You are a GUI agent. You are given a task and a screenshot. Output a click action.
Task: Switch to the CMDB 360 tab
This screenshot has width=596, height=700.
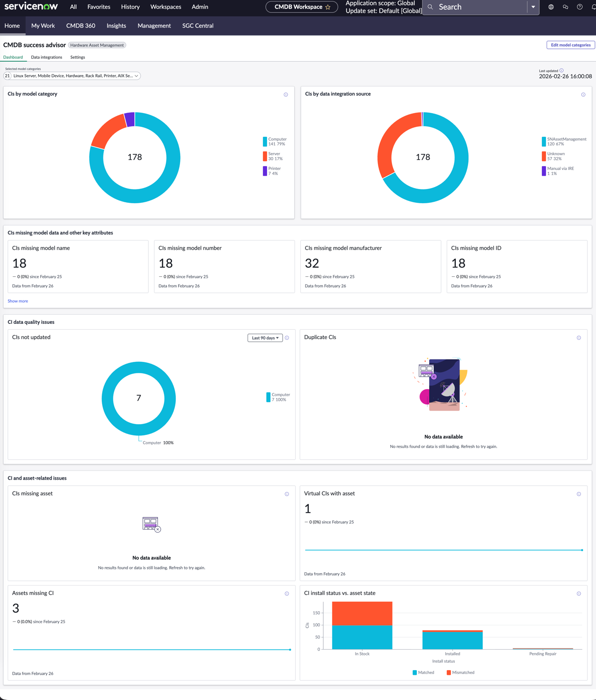pyautogui.click(x=81, y=26)
